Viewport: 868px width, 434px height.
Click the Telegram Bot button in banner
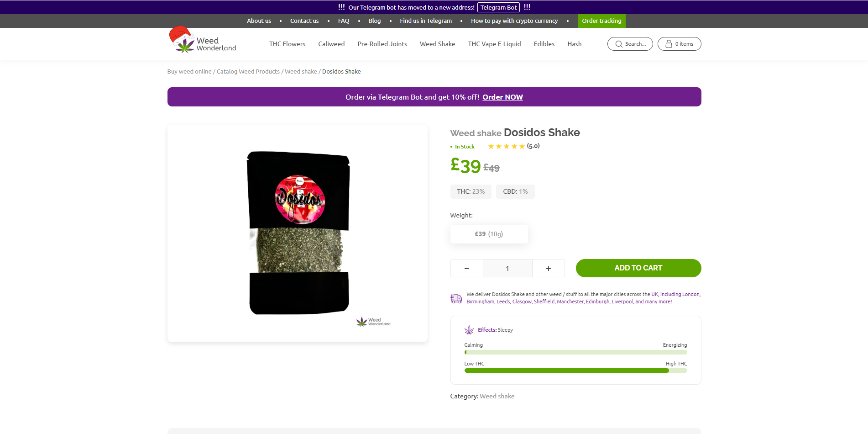pos(498,7)
